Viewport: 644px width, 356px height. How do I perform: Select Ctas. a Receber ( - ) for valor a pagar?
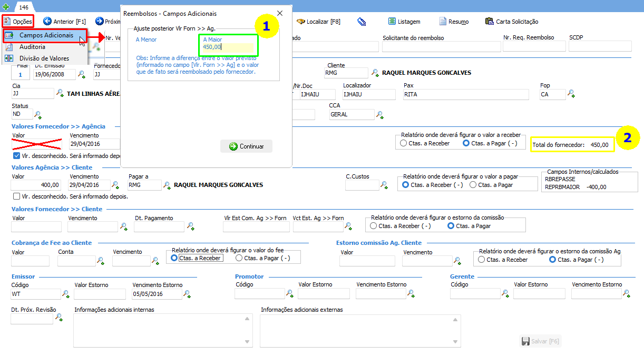click(x=405, y=185)
